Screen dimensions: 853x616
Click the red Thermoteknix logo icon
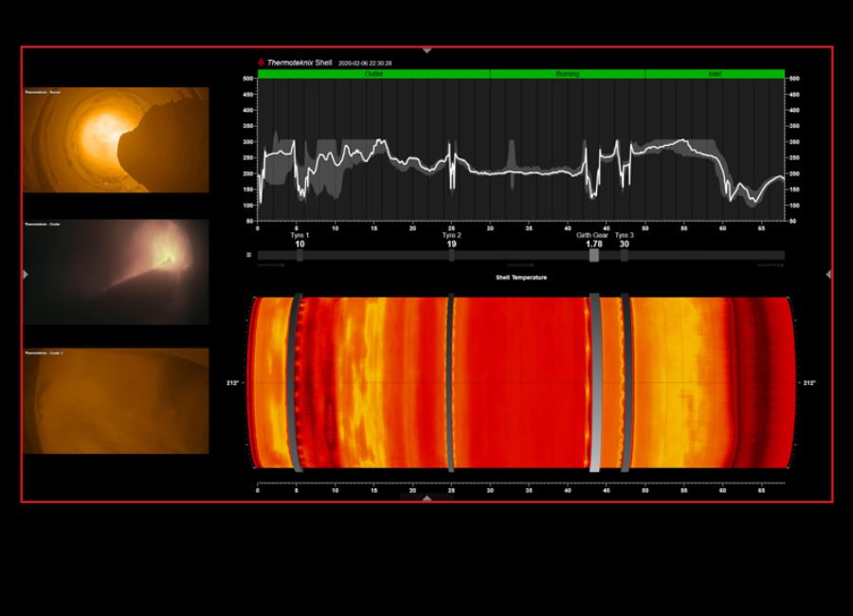coord(261,63)
